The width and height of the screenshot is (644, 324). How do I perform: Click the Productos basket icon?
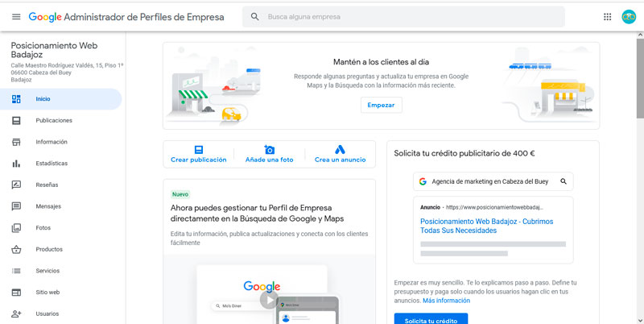tap(16, 249)
